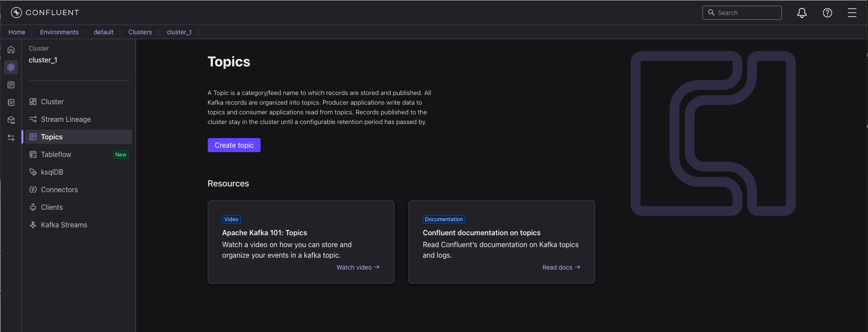The height and width of the screenshot is (332, 868).
Task: Click the Tableflow table icon
Action: 33,154
